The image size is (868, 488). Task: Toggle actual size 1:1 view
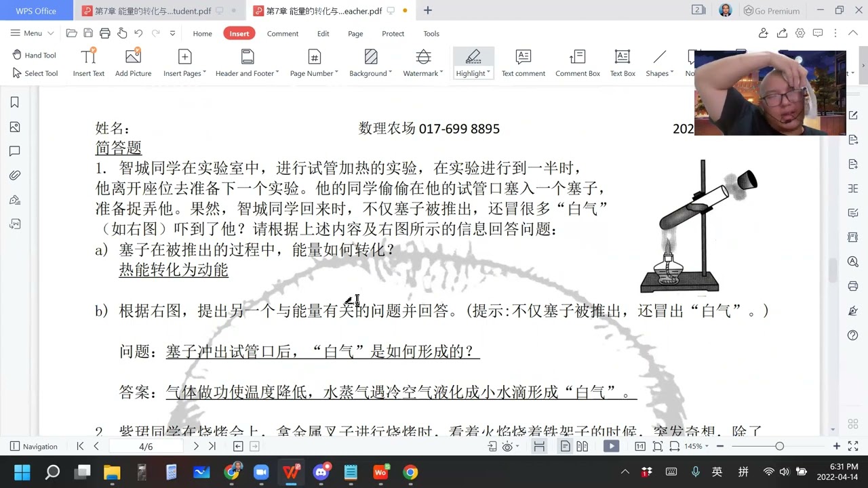[639, 446]
